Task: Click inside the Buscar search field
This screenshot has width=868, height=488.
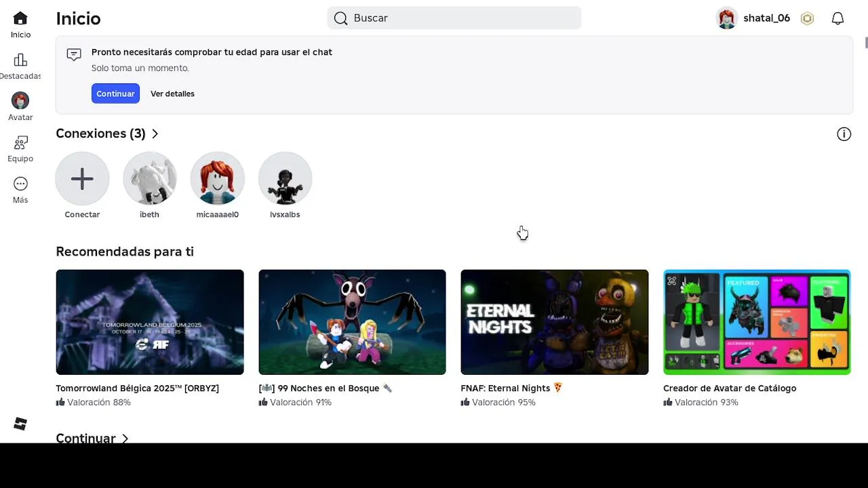Action: tap(454, 18)
